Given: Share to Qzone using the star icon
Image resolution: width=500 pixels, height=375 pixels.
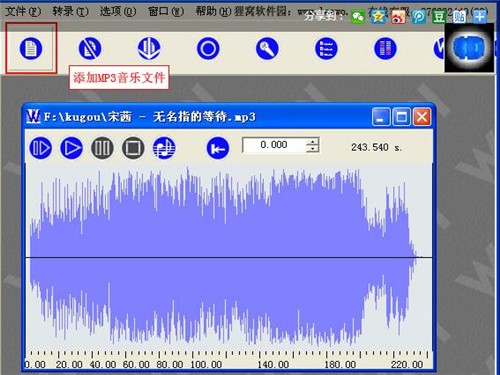Looking at the screenshot, I should coord(378,17).
